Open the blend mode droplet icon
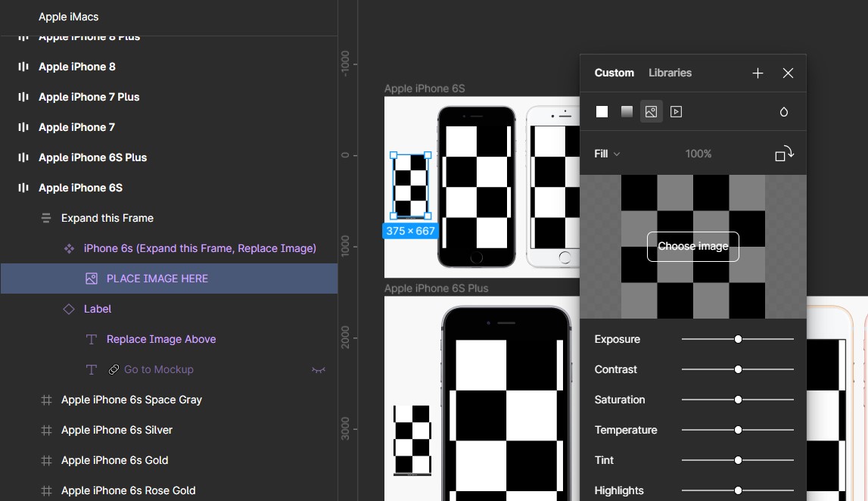The width and height of the screenshot is (868, 501). coord(784,112)
